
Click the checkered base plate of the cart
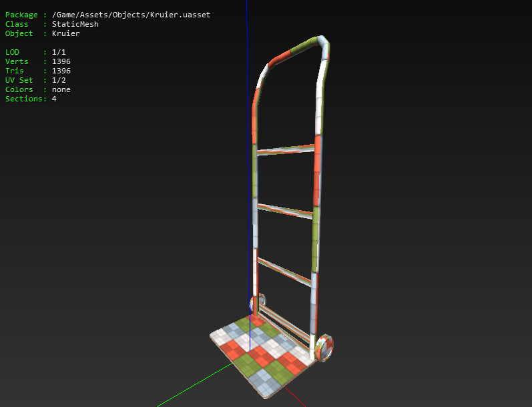coord(260,354)
